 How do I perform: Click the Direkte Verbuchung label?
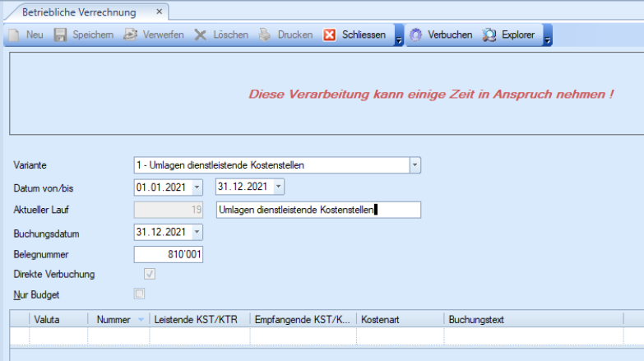(53, 275)
